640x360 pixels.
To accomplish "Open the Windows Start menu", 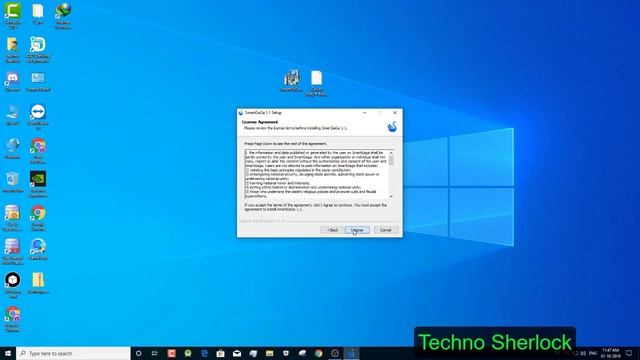I will tap(8, 353).
